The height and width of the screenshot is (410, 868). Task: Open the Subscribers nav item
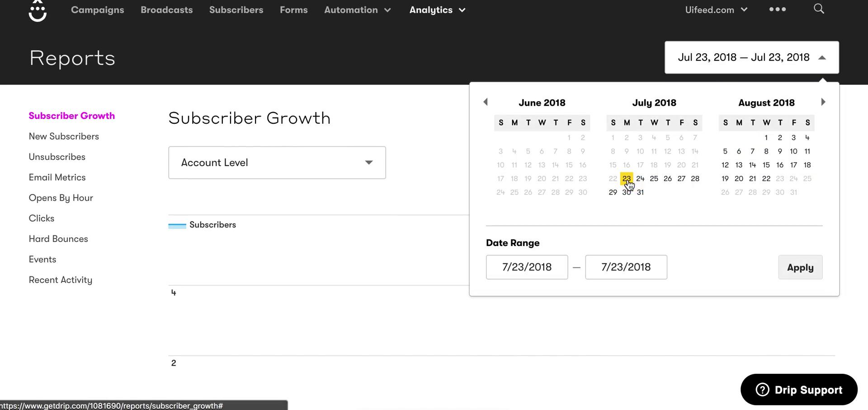click(x=236, y=10)
